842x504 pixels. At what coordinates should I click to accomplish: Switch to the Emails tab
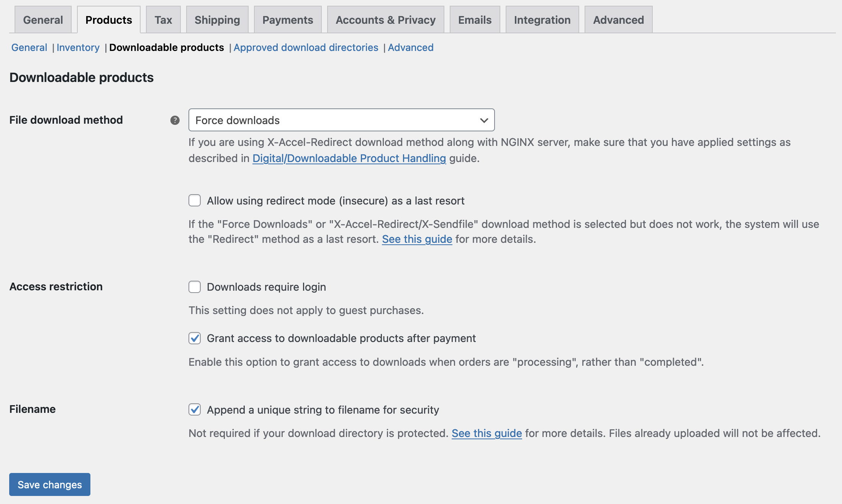click(475, 20)
